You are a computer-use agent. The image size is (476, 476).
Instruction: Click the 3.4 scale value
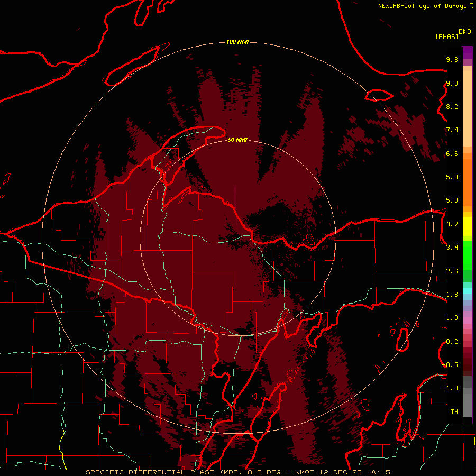coord(452,248)
